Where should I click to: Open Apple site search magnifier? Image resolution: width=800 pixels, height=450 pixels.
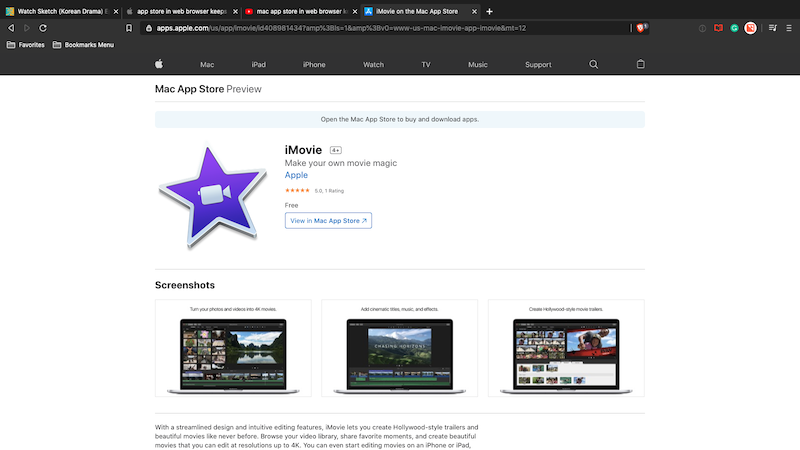593,64
